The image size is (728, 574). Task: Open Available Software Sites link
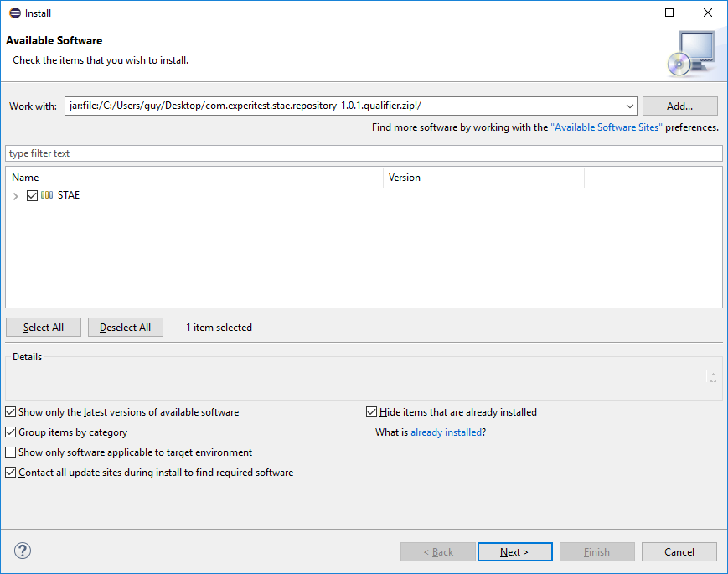click(607, 127)
